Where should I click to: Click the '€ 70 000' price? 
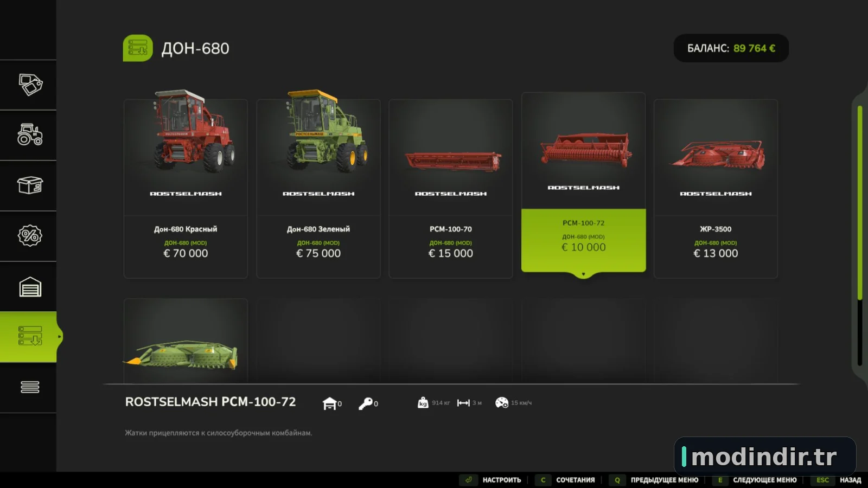(x=186, y=253)
